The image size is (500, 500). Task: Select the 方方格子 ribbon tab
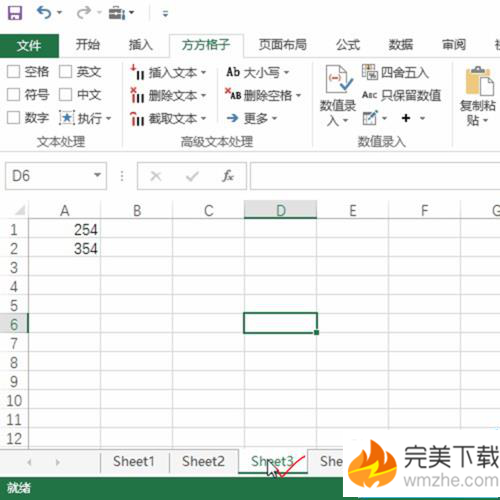tap(206, 45)
